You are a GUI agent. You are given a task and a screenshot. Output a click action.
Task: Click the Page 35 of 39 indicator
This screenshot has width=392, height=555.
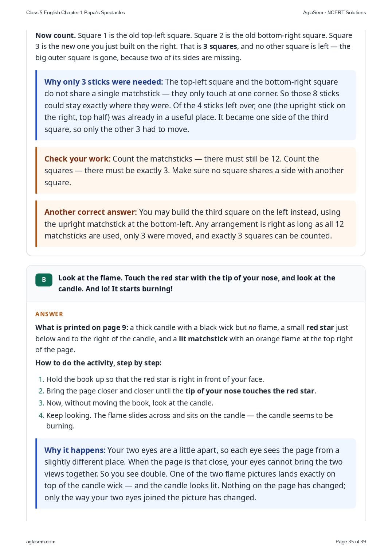tap(350, 542)
